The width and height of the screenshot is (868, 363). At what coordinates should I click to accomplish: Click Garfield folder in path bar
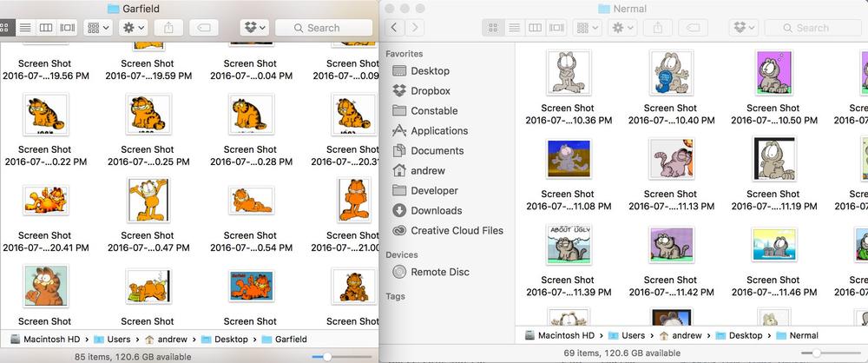tap(285, 340)
